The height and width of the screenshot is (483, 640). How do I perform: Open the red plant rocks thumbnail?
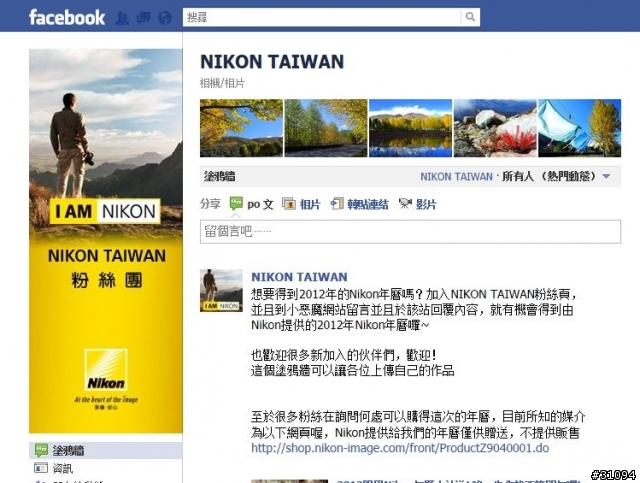[495, 128]
